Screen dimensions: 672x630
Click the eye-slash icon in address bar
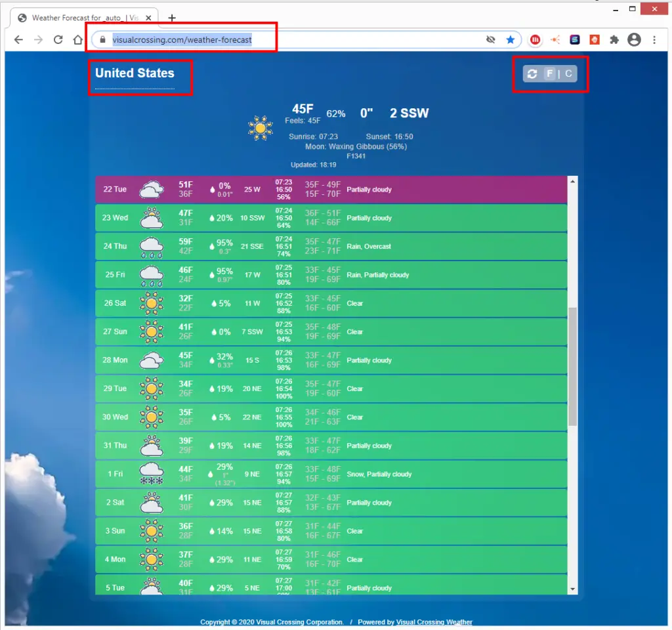tap(490, 40)
